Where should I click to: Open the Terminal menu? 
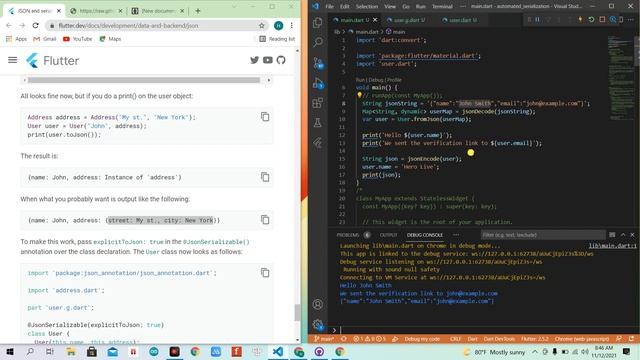[442, 6]
